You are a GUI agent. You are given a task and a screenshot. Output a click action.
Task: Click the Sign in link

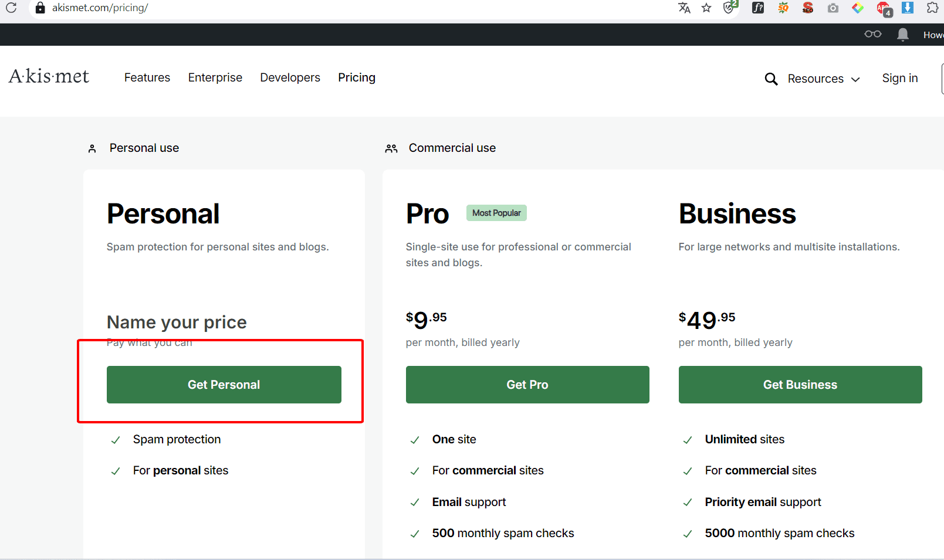(900, 78)
